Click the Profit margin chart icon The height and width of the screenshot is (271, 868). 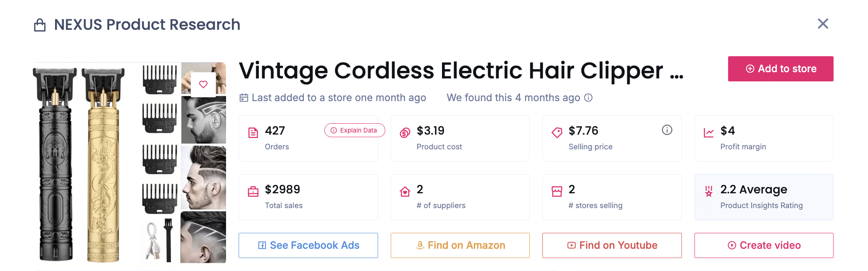(x=709, y=132)
